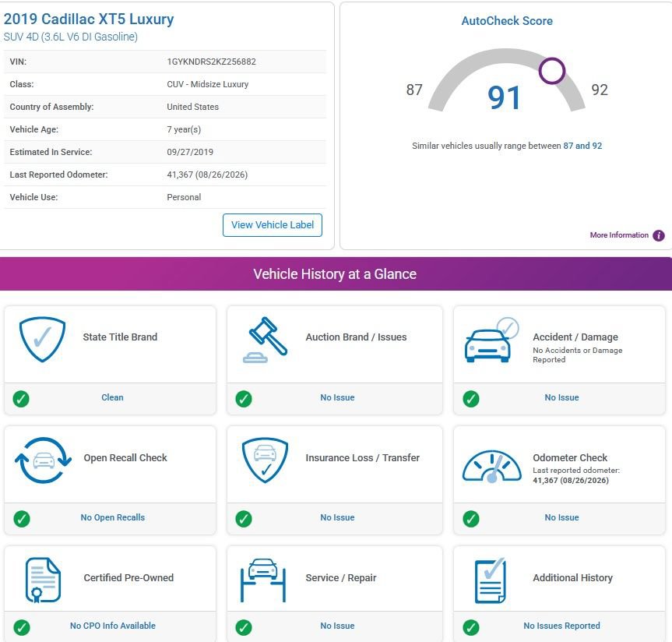Click the Service / Repair car lift icon
Viewport: 672px width, 642px height.
[x=263, y=580]
